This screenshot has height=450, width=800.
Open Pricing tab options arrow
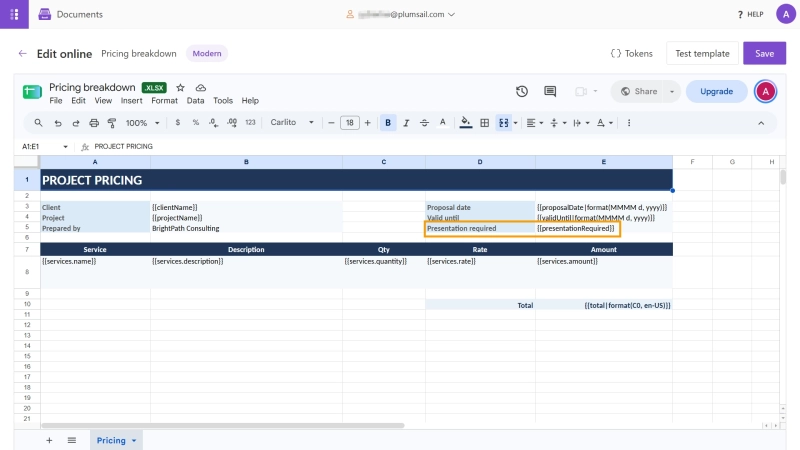pyautogui.click(x=134, y=440)
